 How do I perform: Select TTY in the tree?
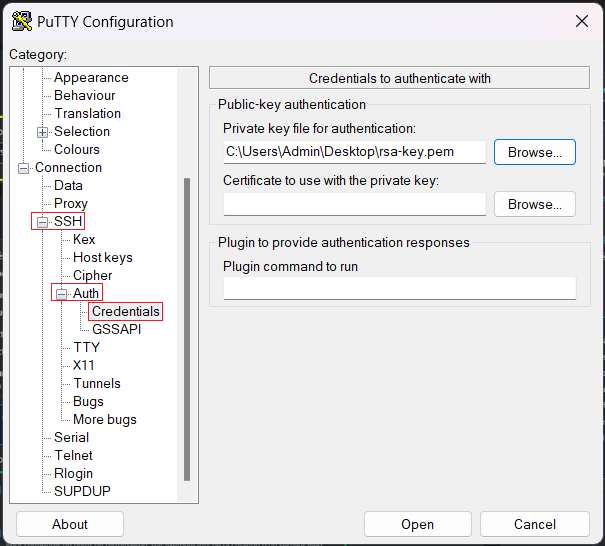[86, 347]
